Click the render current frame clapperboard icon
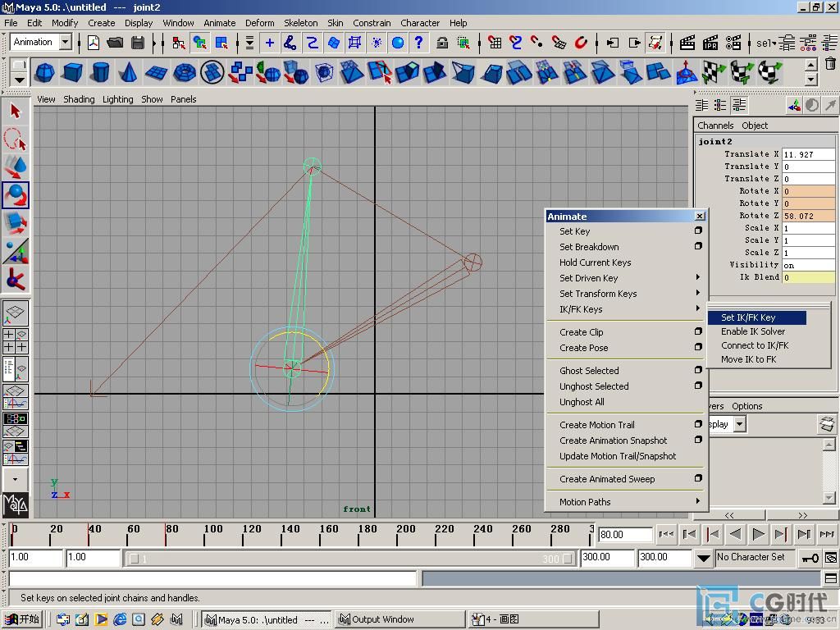The image size is (840, 630). tap(687, 43)
